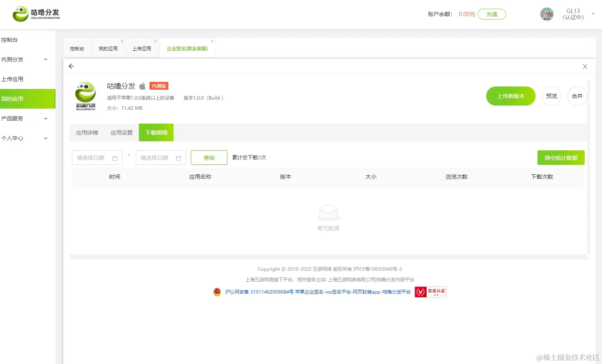This screenshot has width=602, height=364.
Task: Open the 苹果企业签名-ios签名平台 footer link
Action: [353, 292]
